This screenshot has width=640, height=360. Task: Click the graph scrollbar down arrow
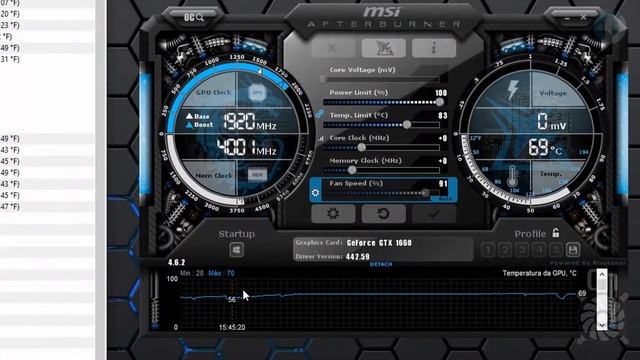coord(602,325)
